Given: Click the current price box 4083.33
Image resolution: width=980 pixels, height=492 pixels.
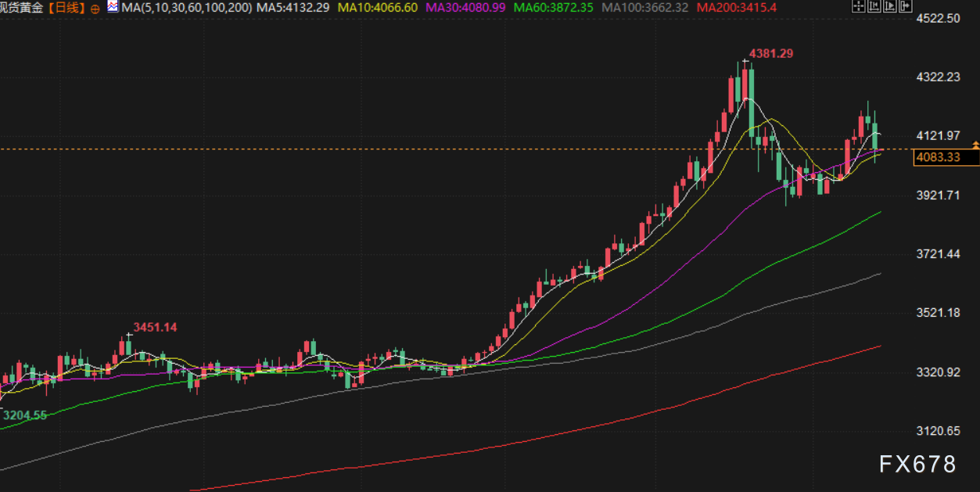Looking at the screenshot, I should pos(946,158).
